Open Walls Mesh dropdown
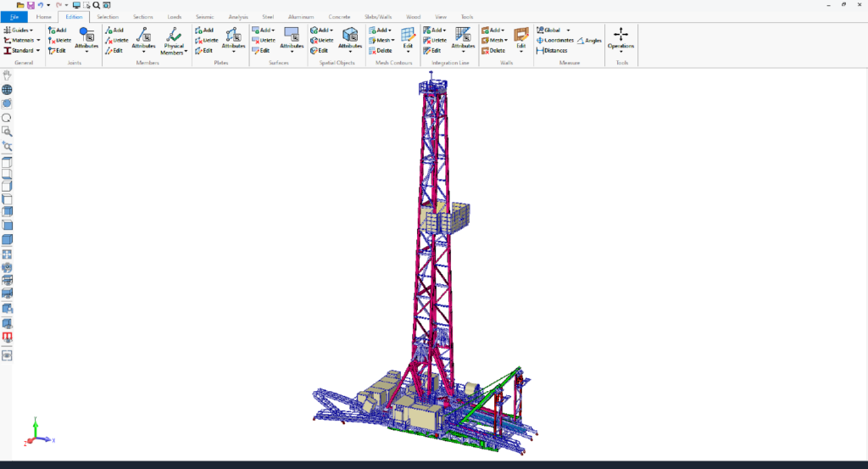The height and width of the screenshot is (469, 868). (494, 41)
